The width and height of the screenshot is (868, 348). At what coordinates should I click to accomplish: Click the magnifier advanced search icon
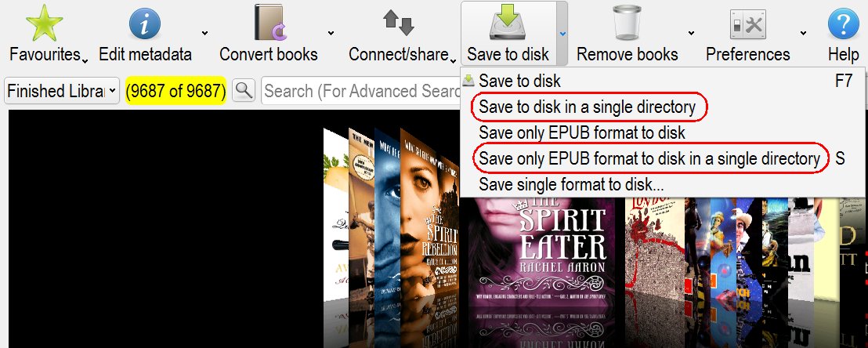(x=243, y=90)
